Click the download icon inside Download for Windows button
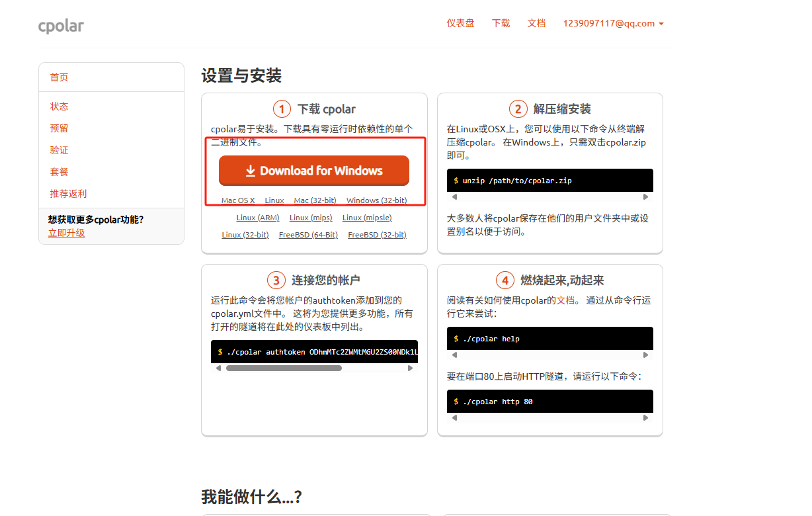The height and width of the screenshot is (516, 812). pos(251,171)
